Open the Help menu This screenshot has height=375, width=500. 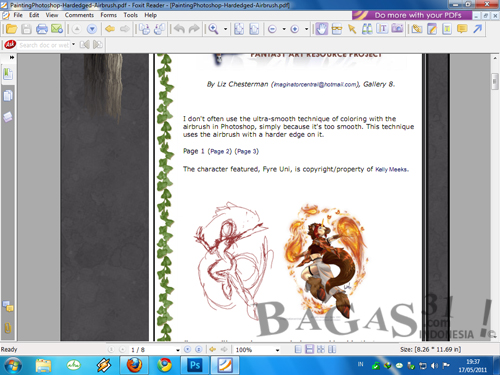(x=150, y=15)
